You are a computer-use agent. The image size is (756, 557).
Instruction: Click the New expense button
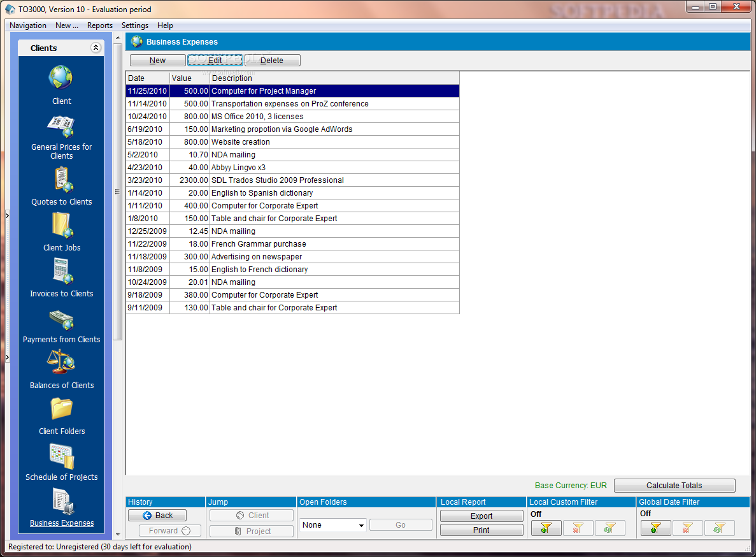click(158, 61)
